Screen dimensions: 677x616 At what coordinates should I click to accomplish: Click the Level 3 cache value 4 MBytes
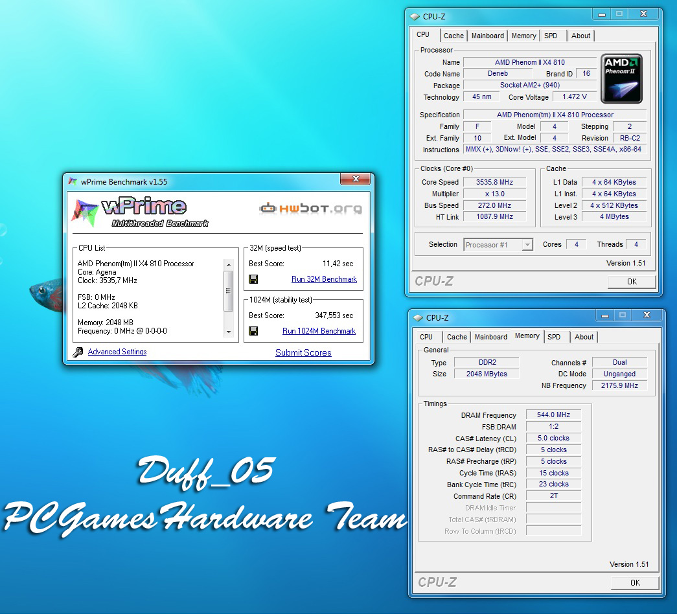click(x=614, y=217)
